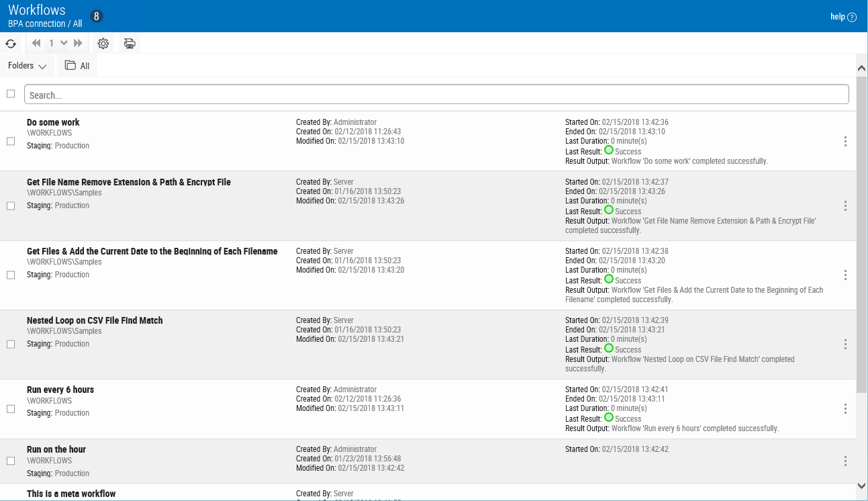
Task: Open three-dot menu for Run every 6 hours
Action: [x=845, y=409]
